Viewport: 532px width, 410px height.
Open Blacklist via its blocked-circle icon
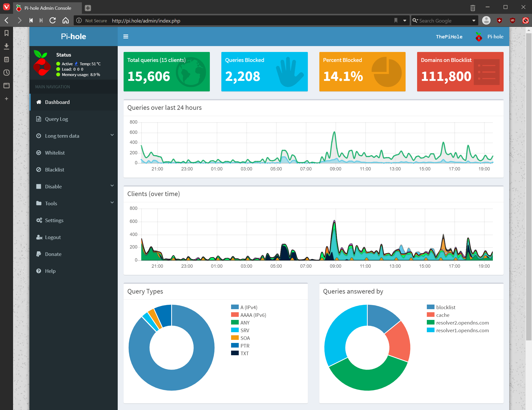click(x=39, y=169)
